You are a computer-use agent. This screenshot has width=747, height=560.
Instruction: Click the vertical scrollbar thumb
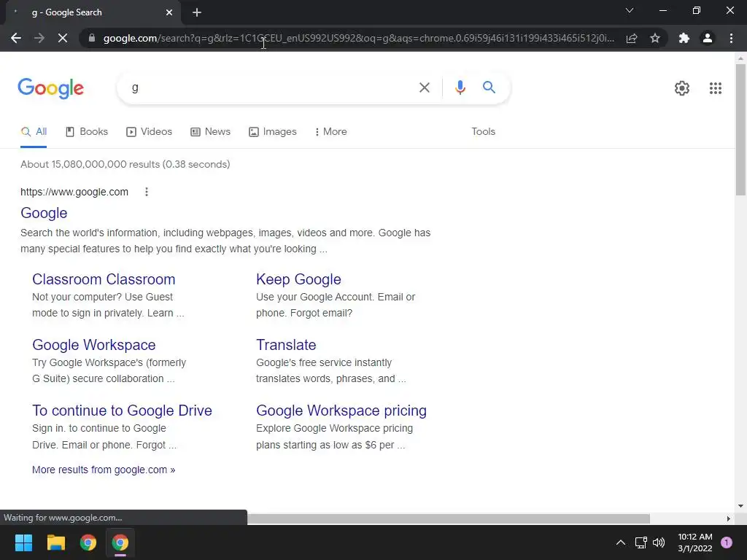click(740, 129)
